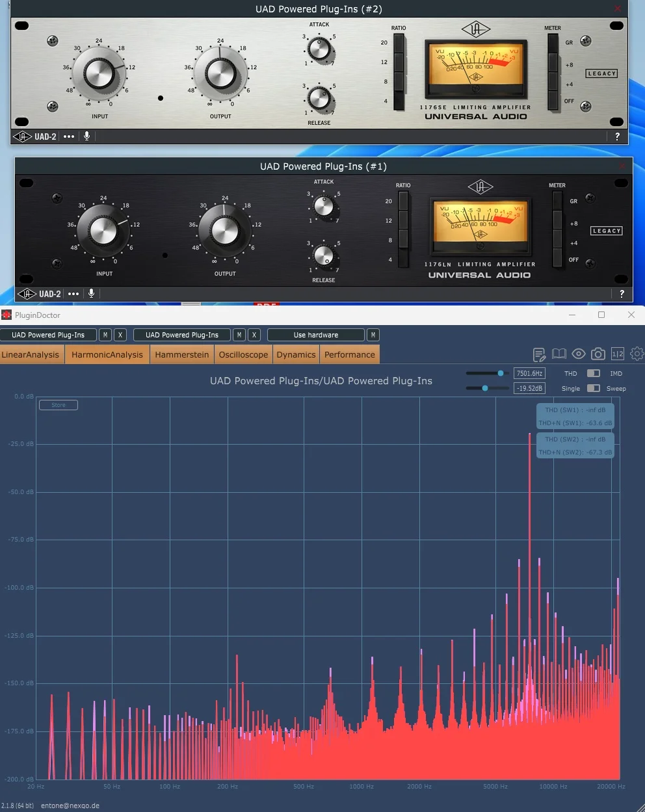
Task: Open the Hammerstein tab
Action: click(182, 354)
